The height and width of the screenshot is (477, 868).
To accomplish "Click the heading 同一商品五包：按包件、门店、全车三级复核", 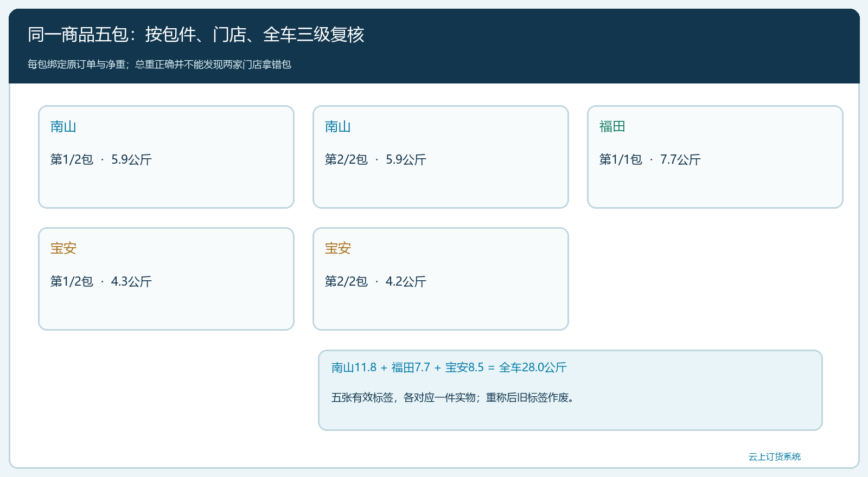I will (x=196, y=35).
